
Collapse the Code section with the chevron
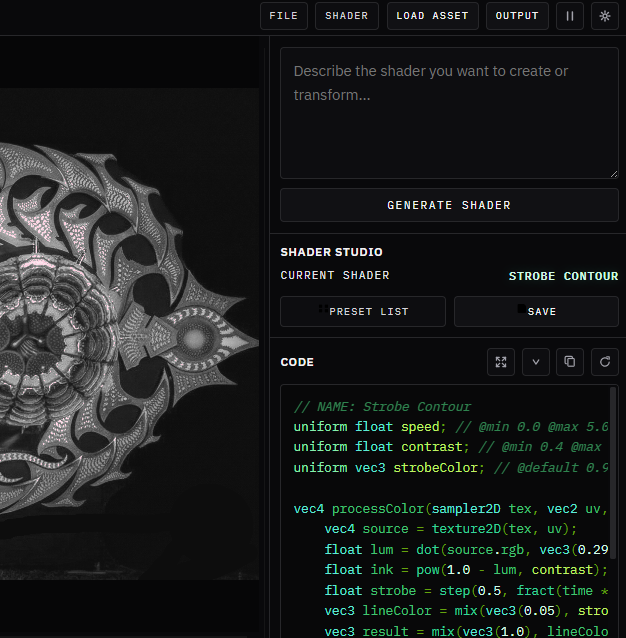click(536, 362)
